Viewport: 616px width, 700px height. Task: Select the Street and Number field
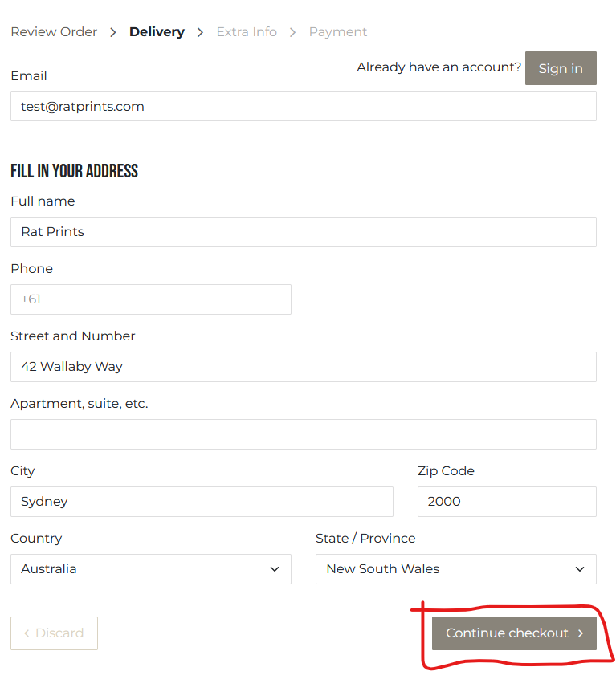click(303, 367)
